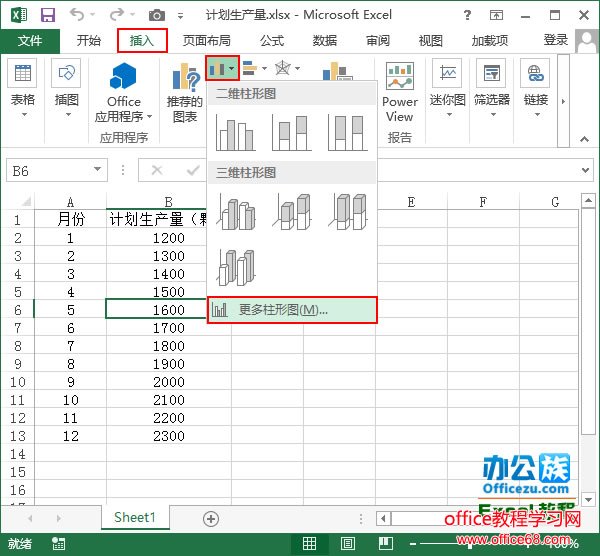
Task: Click cell containing 2300
Action: pos(169,436)
